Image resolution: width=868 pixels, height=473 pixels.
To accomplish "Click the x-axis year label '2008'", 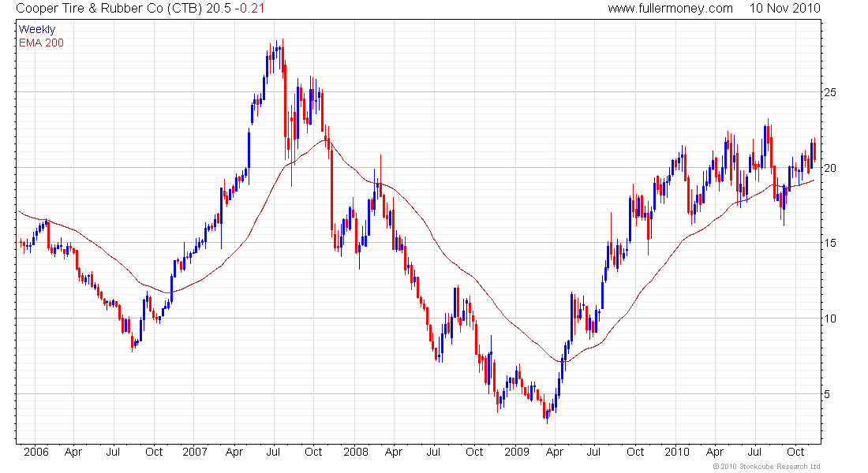I will (x=355, y=452).
